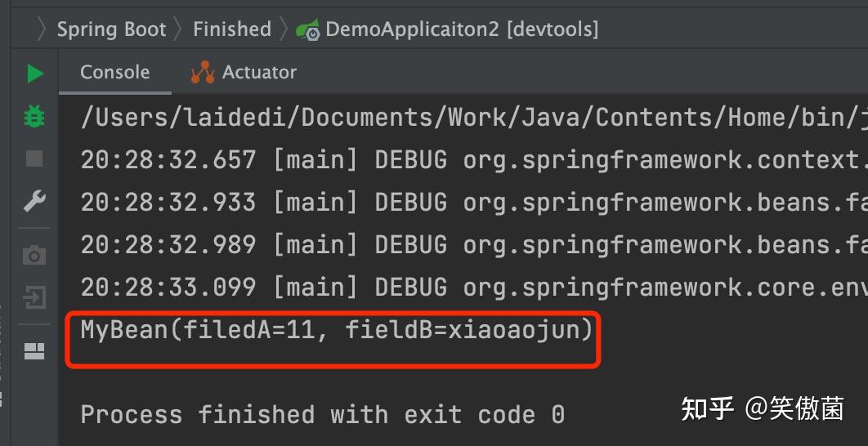Viewport: 868px width, 446px height.
Task: Click the Exit arrow icon in sidebar
Action: 34,297
